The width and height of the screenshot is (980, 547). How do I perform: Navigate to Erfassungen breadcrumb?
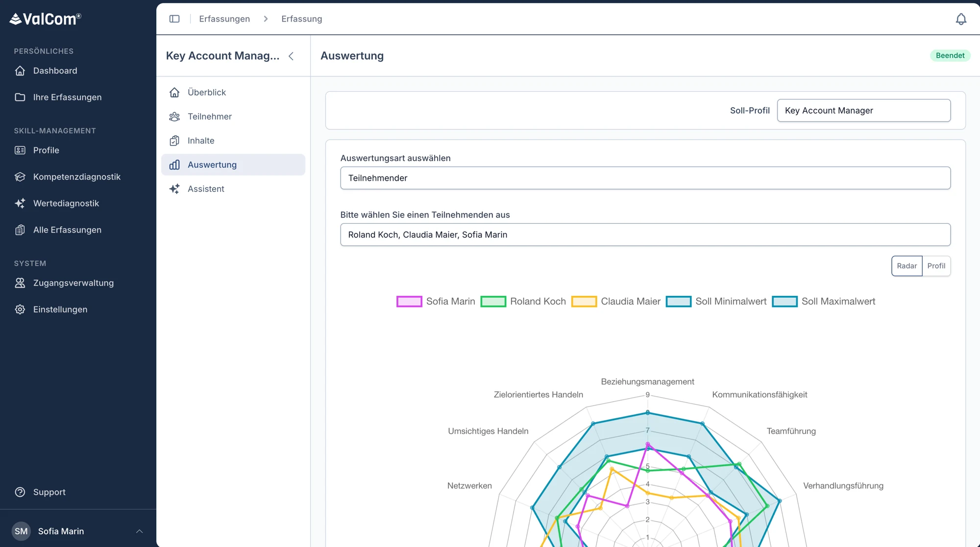point(224,19)
